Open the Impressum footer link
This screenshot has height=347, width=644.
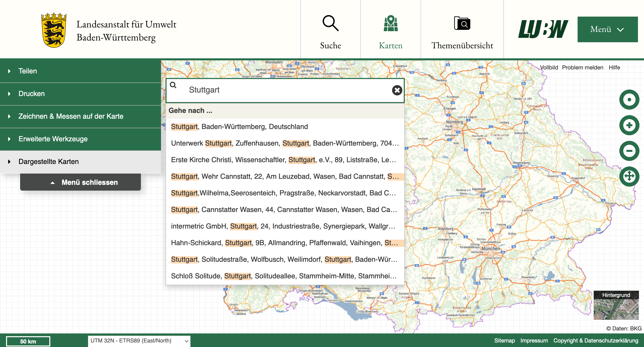pos(534,340)
